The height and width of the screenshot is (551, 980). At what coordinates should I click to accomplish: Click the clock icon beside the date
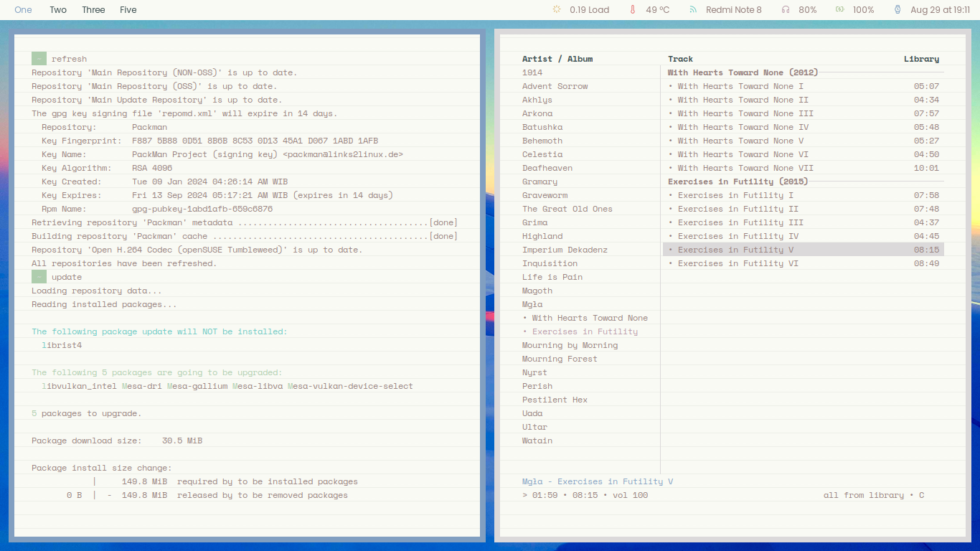pos(897,10)
